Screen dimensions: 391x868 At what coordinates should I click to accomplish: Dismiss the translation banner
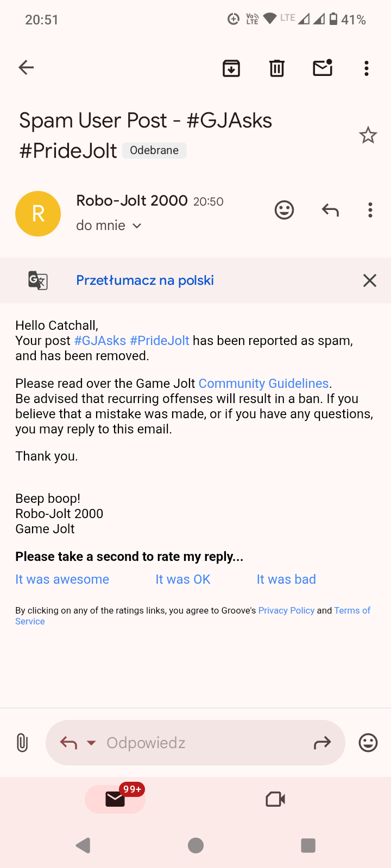click(370, 280)
